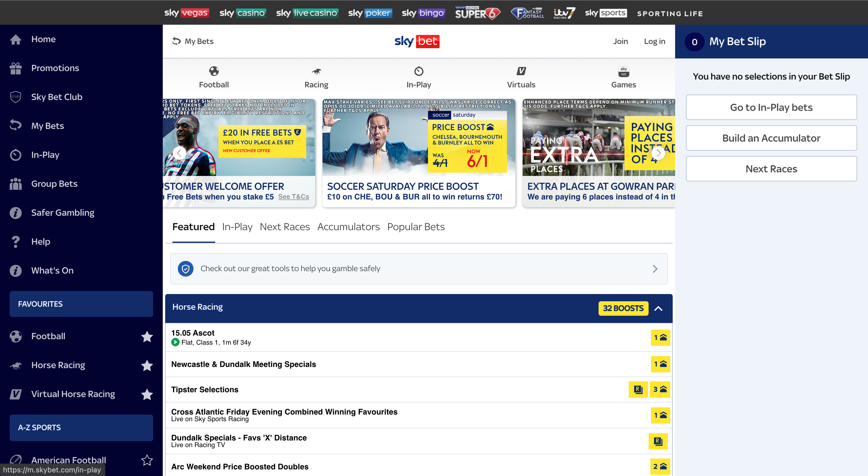Open Cross Atlantic Friday Evening Combined Winning Favourites

pos(419,416)
